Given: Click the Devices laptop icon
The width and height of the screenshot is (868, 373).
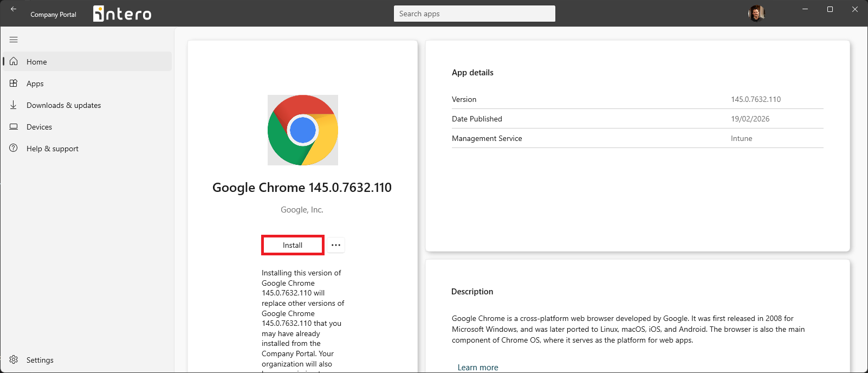Looking at the screenshot, I should (14, 126).
